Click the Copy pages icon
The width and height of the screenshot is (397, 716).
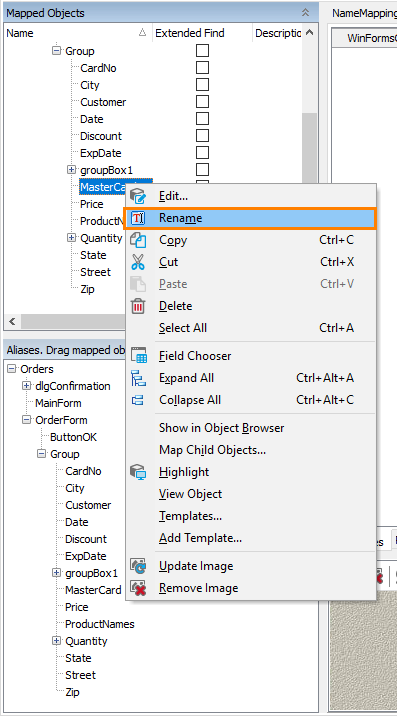tap(138, 240)
